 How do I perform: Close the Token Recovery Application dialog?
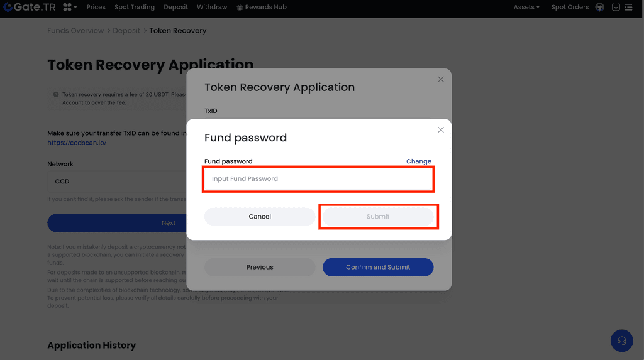pyautogui.click(x=441, y=79)
